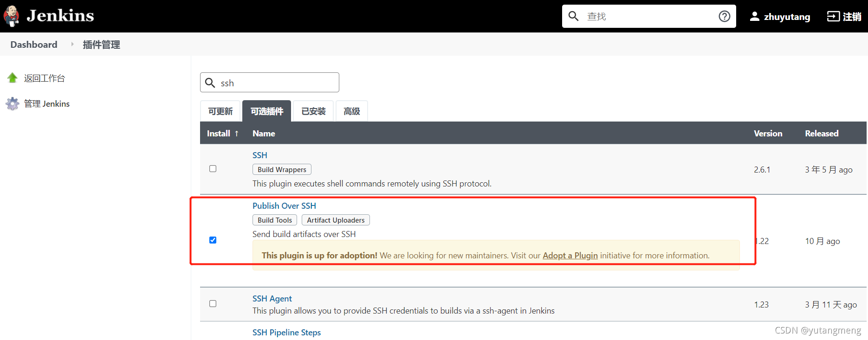Viewport: 868px width, 340px height.
Task: Switch to the 已安装 tab
Action: (314, 111)
